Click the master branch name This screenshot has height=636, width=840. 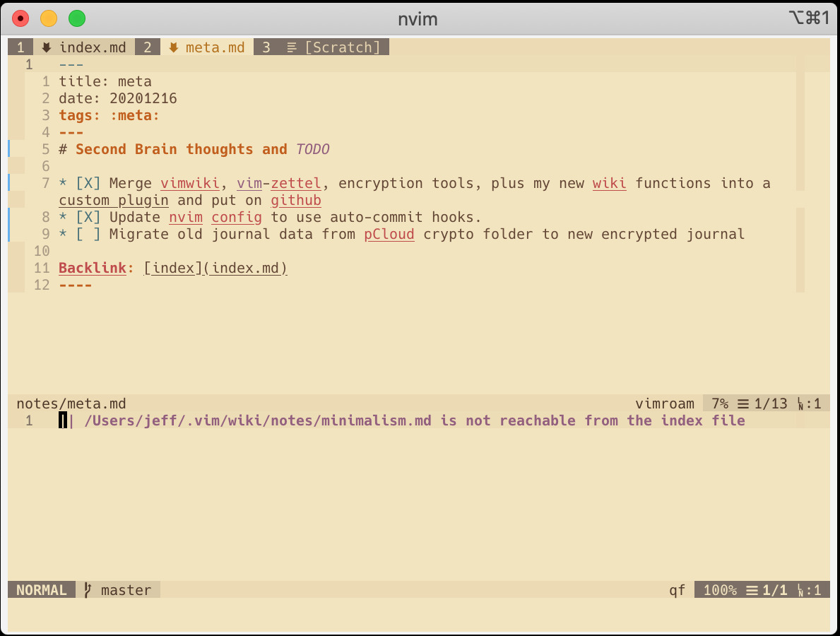tap(126, 590)
